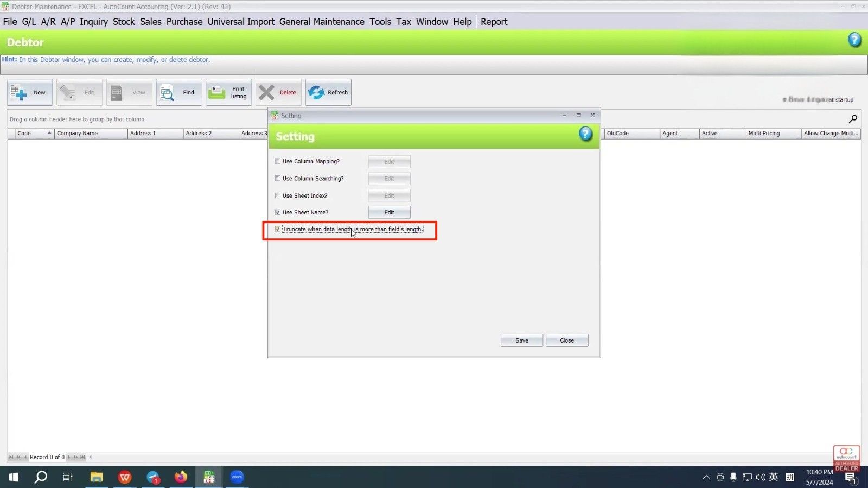This screenshot has width=868, height=488.
Task: Click the View debtor toolbar button
Action: coord(129,92)
